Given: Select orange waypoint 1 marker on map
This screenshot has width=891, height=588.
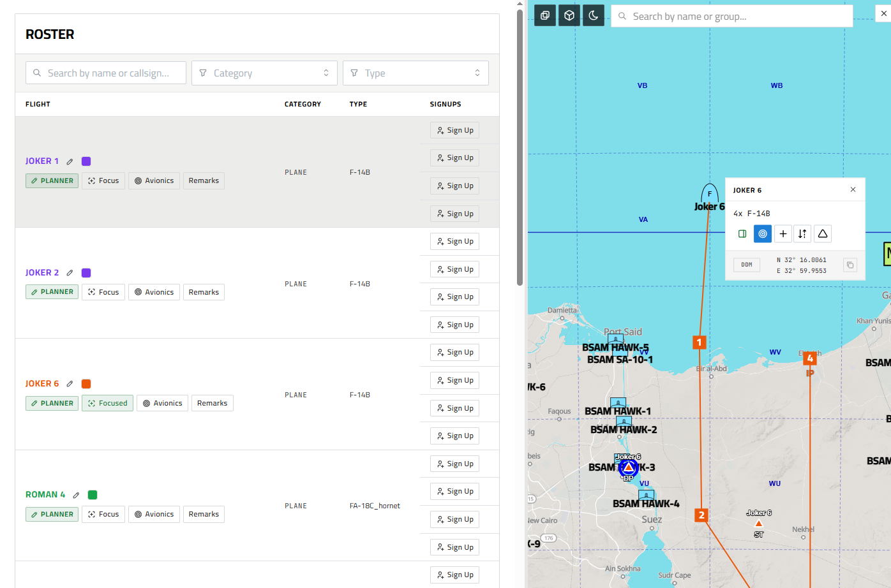Looking at the screenshot, I should coord(699,342).
